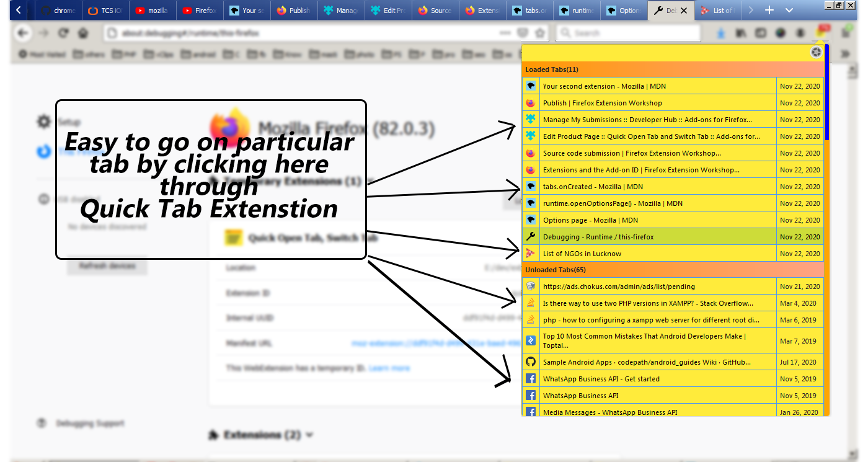Click wrench icon of 'Debugging - Runtime' row
The width and height of the screenshot is (868, 462).
[x=531, y=237]
